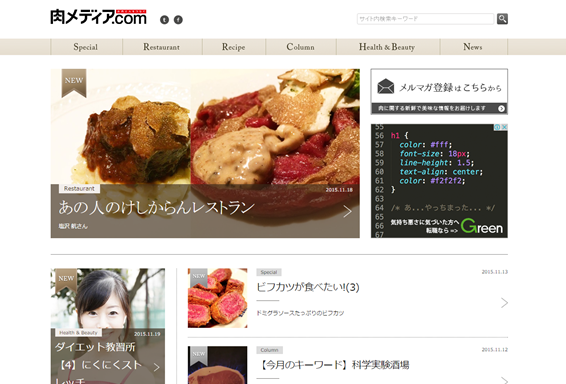
Task: Click the chevron arrow on featured banner
Action: pyautogui.click(x=347, y=211)
